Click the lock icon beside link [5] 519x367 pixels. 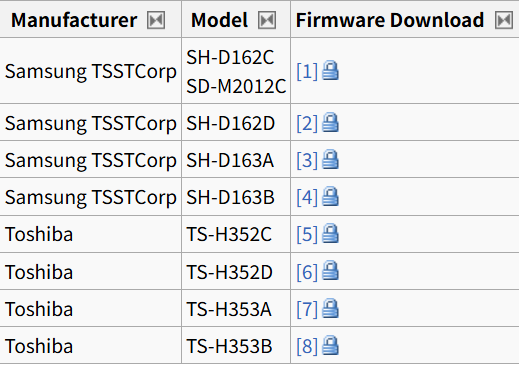(x=330, y=234)
